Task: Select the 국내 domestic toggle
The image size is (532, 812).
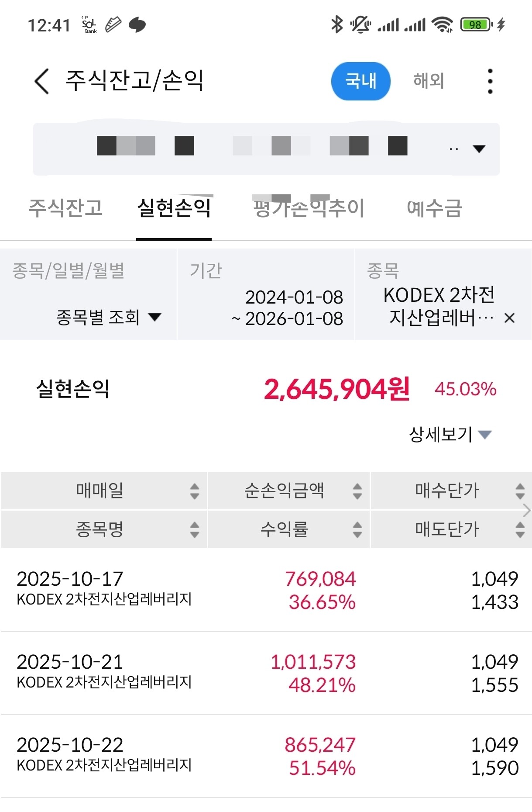Action: point(360,81)
